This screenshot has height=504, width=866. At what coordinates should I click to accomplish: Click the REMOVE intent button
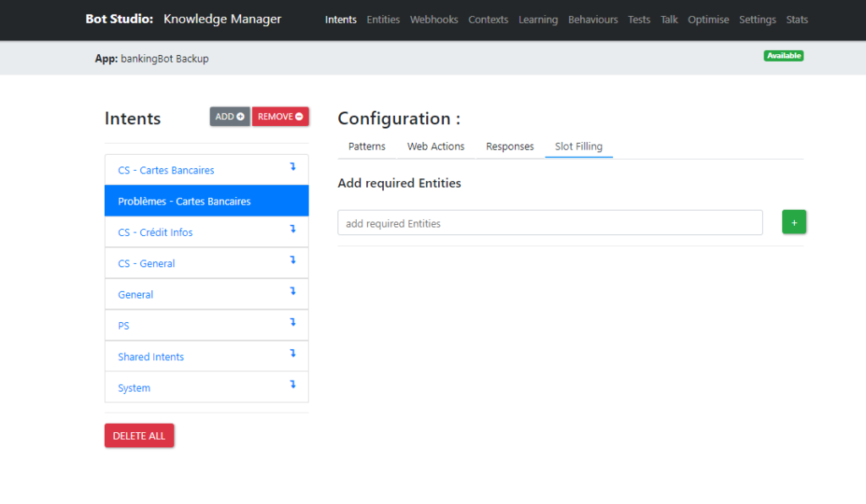280,117
